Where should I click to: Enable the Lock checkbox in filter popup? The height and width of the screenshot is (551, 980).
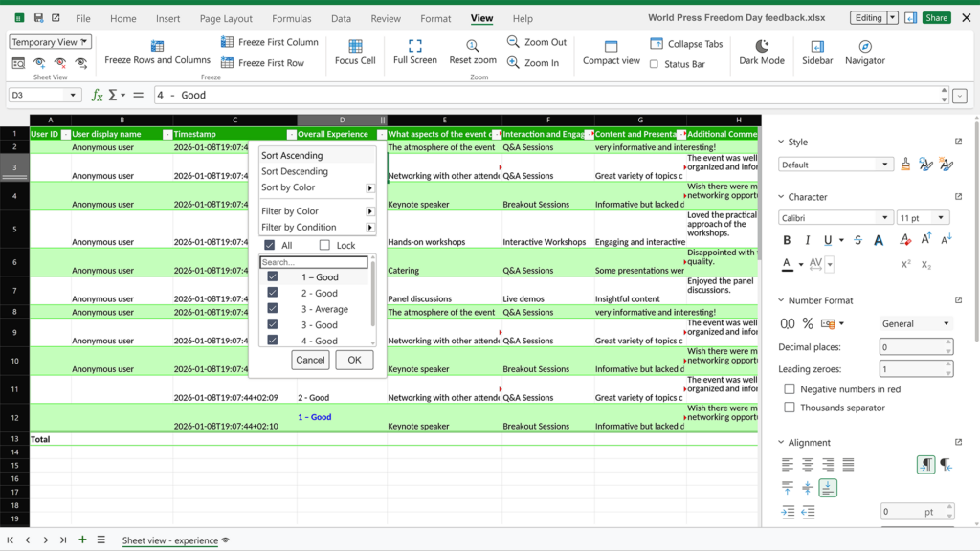(x=323, y=245)
